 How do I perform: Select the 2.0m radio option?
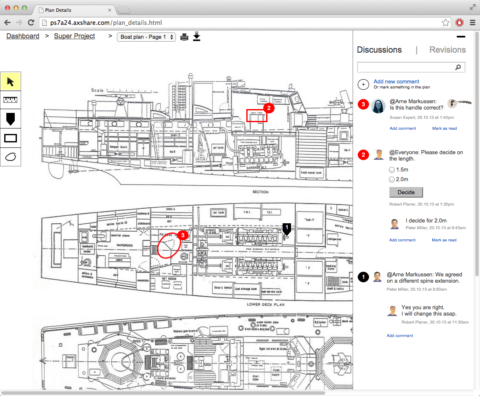392,179
